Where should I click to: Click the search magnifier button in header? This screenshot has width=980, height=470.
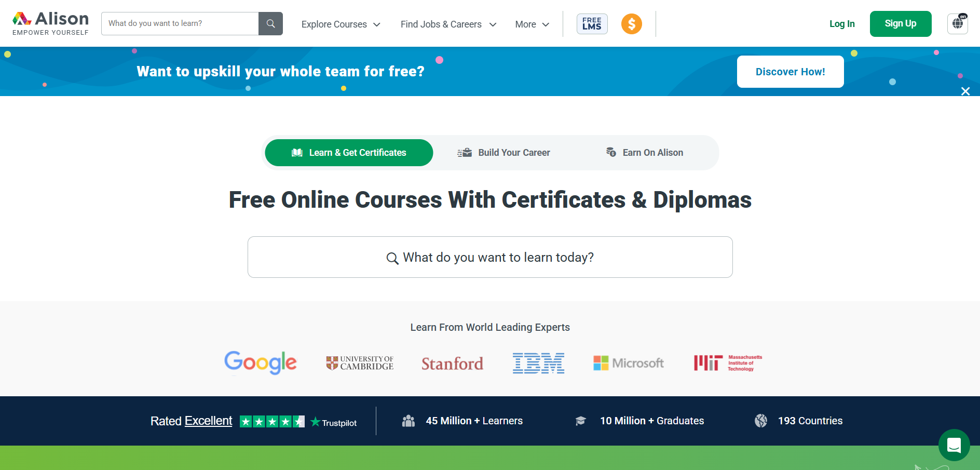click(270, 23)
